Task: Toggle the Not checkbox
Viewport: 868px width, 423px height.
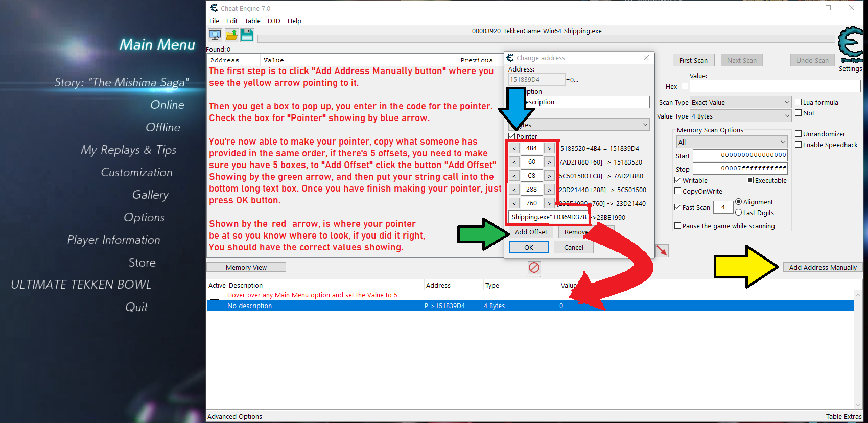Action: click(x=799, y=113)
